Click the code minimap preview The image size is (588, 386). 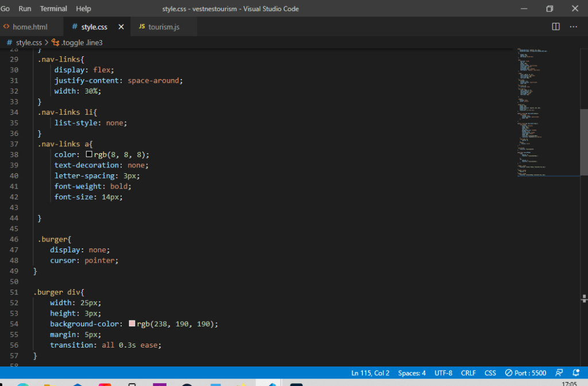[548, 112]
